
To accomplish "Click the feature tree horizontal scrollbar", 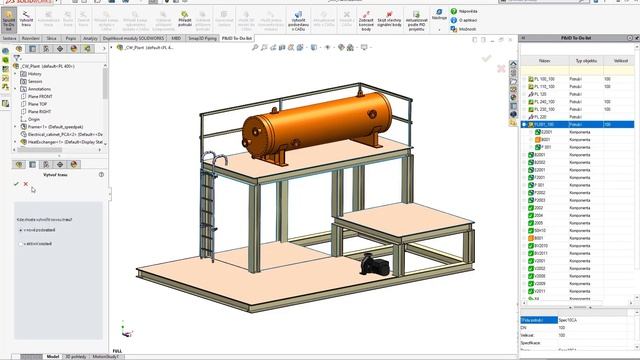I will coord(40,150).
